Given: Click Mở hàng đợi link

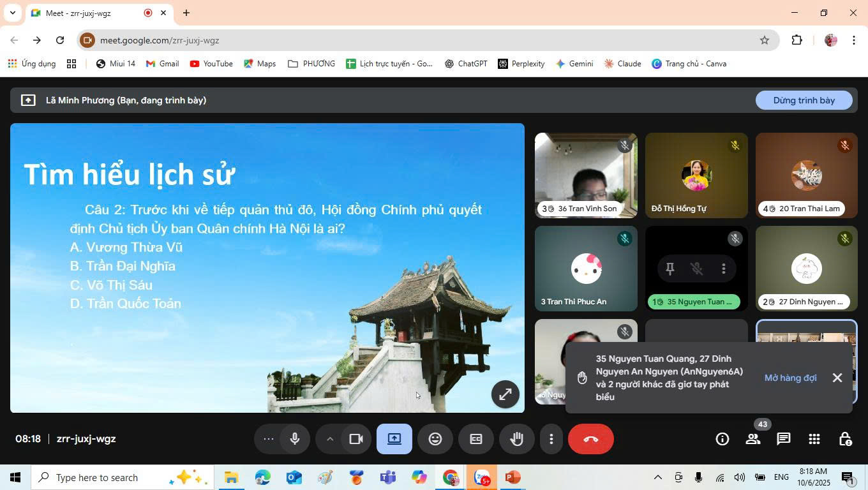Looking at the screenshot, I should [790, 378].
